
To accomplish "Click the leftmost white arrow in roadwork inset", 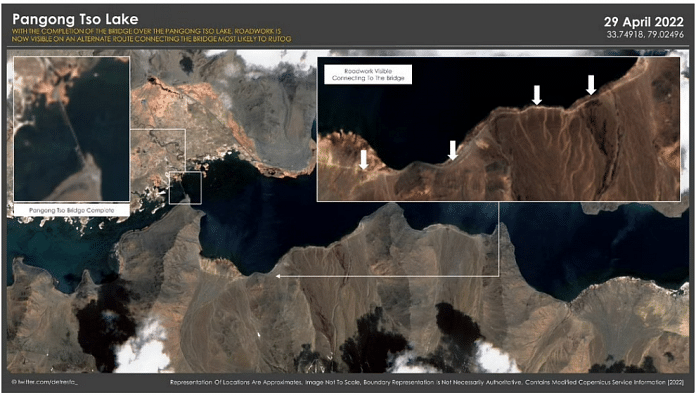I will [364, 160].
